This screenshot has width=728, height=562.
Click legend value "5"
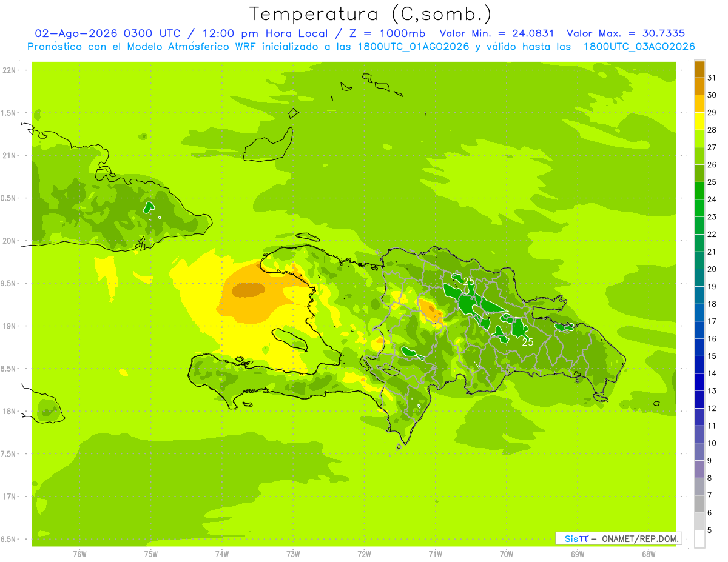[x=710, y=530]
